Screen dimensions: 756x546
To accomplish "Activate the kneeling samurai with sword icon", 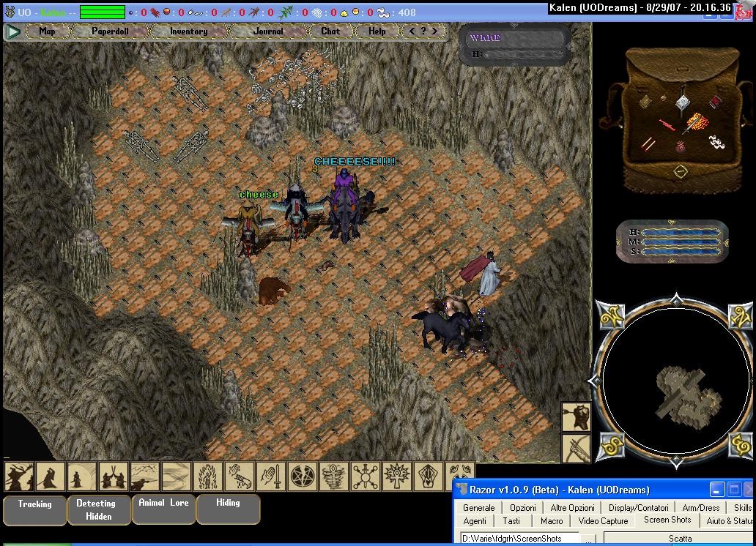I will [x=50, y=476].
